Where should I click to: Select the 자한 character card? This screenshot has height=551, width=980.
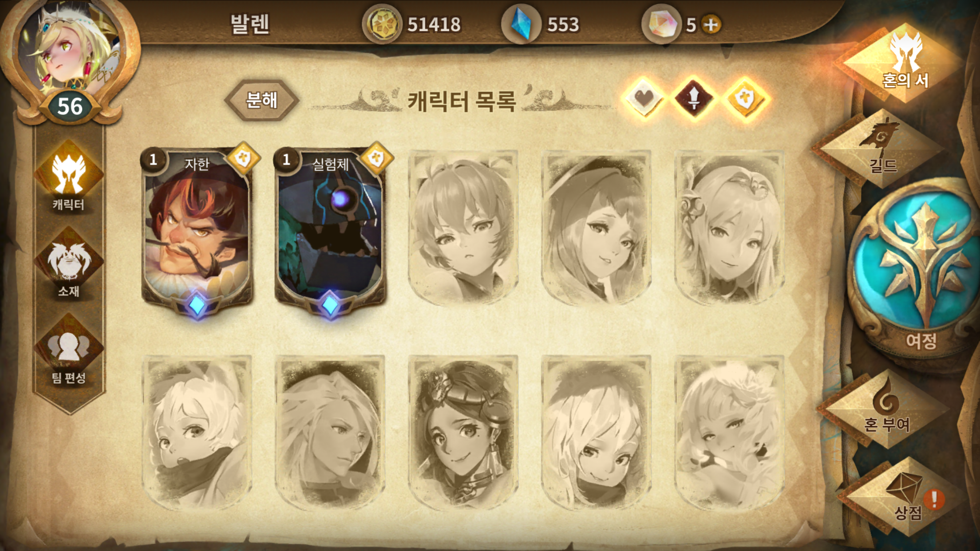(197, 231)
